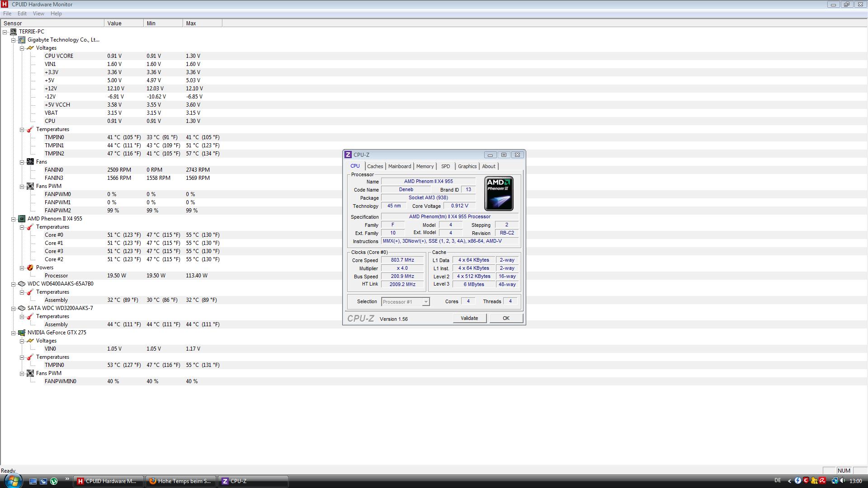Open the View menu
This screenshot has height=488, width=868.
point(38,14)
